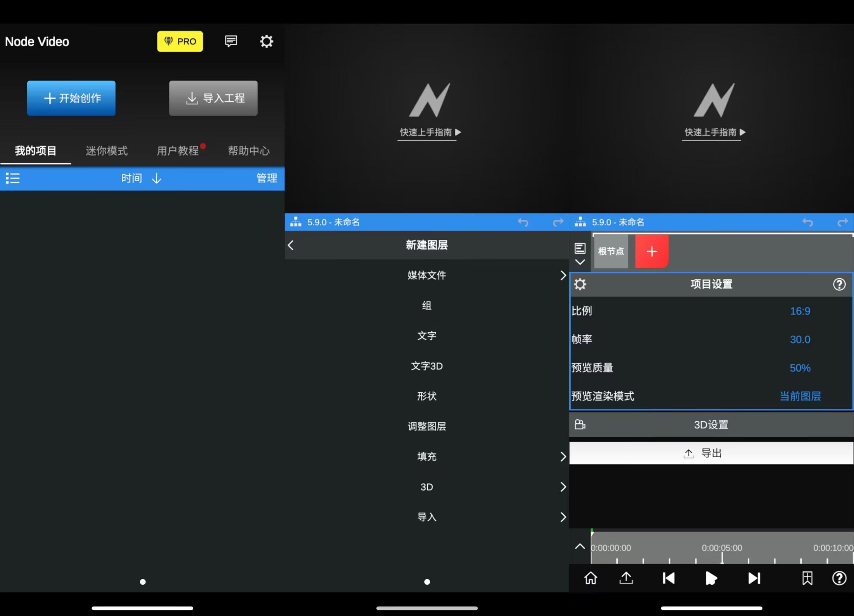
Task: Switch the project list view icon
Action: 12,178
